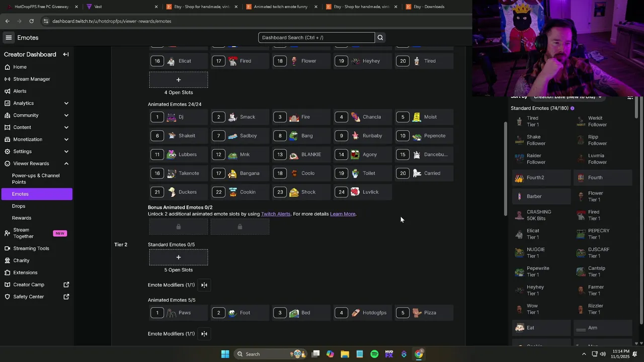644x362 pixels.
Task: Pick the Fourth2 emote in library
Action: [541, 177]
